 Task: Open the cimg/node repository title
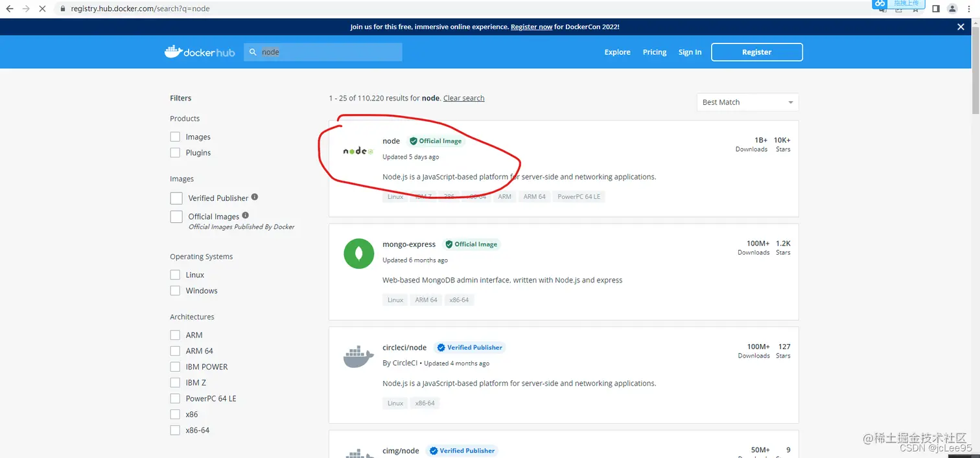pos(401,450)
